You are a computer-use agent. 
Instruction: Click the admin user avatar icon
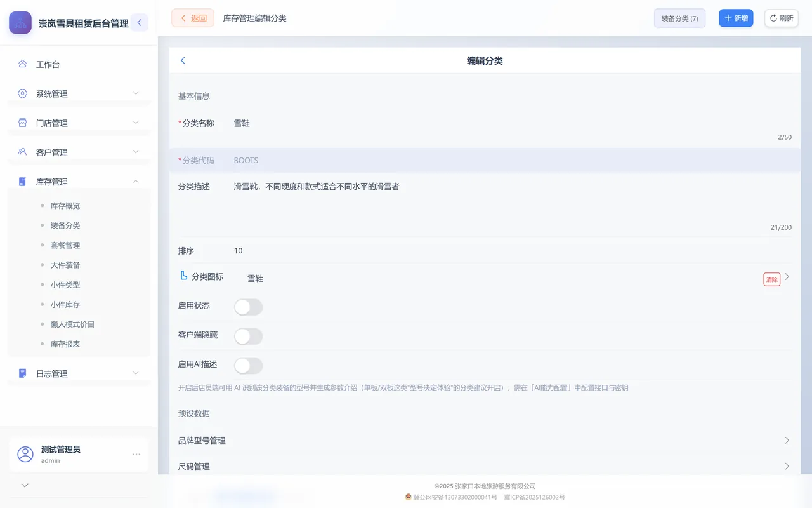pyautogui.click(x=25, y=454)
